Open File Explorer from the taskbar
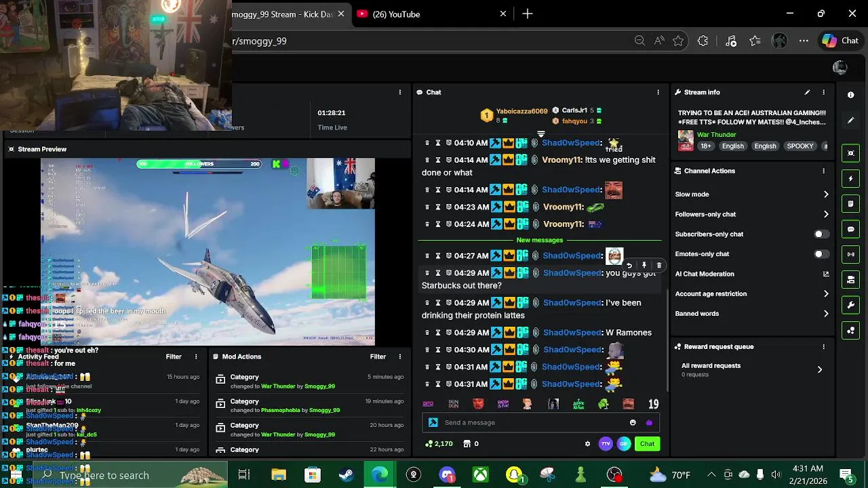The height and width of the screenshot is (488, 868). 279,475
